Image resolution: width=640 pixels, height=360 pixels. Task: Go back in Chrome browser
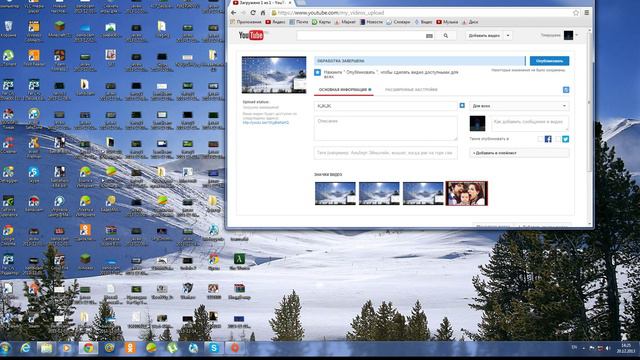[233, 13]
